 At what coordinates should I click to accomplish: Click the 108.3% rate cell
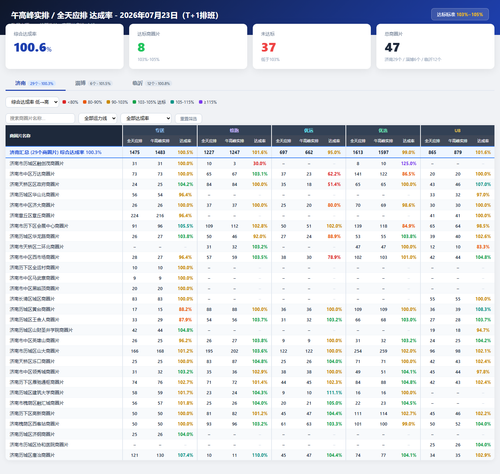tap(483, 309)
